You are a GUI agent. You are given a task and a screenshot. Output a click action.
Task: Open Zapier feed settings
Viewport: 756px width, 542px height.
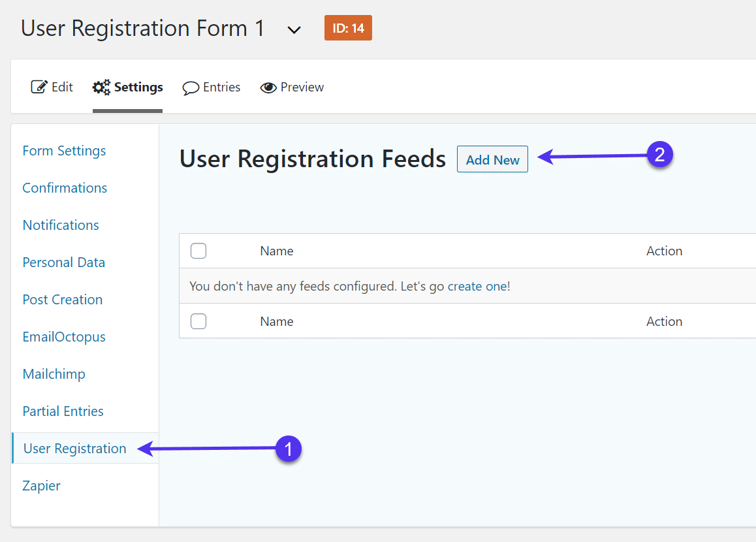click(41, 486)
